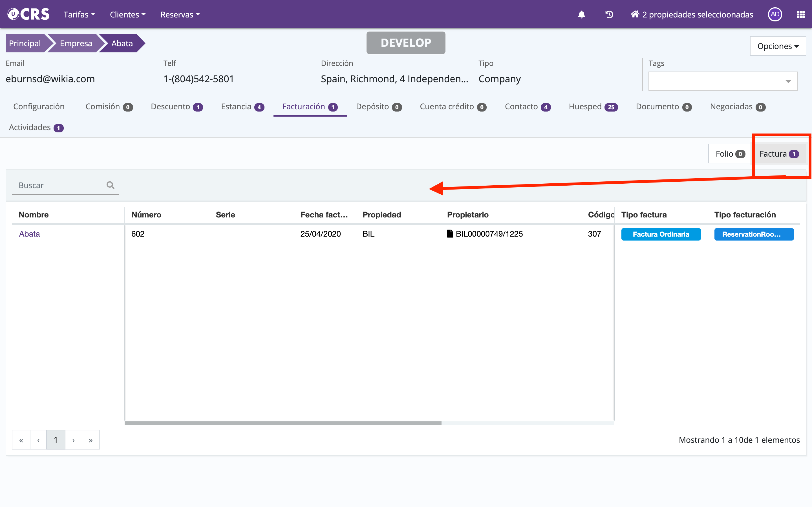Open the history clock icon
The height and width of the screenshot is (507, 812).
(x=609, y=14)
